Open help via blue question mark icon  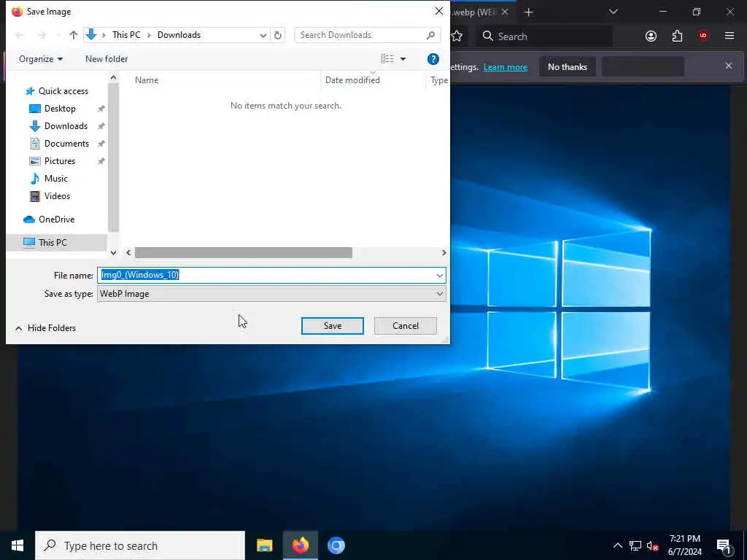point(433,59)
